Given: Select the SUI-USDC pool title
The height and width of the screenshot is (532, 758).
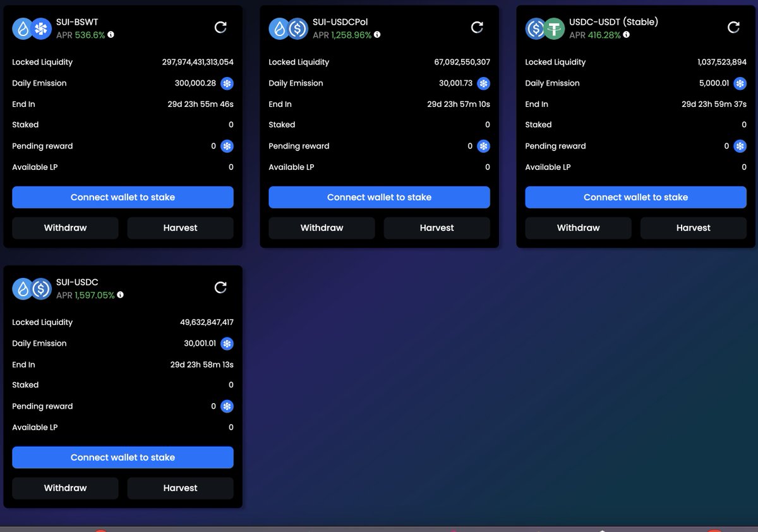Looking at the screenshot, I should tap(77, 282).
